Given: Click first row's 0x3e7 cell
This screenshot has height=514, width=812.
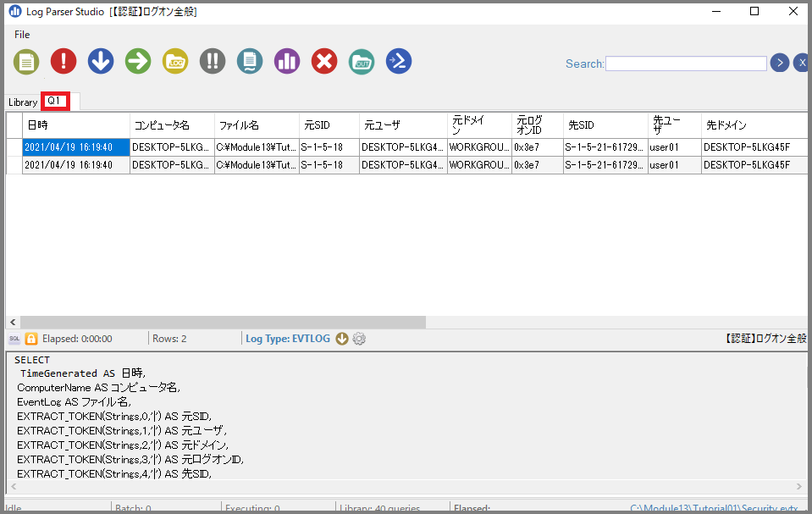Looking at the screenshot, I should coord(538,147).
